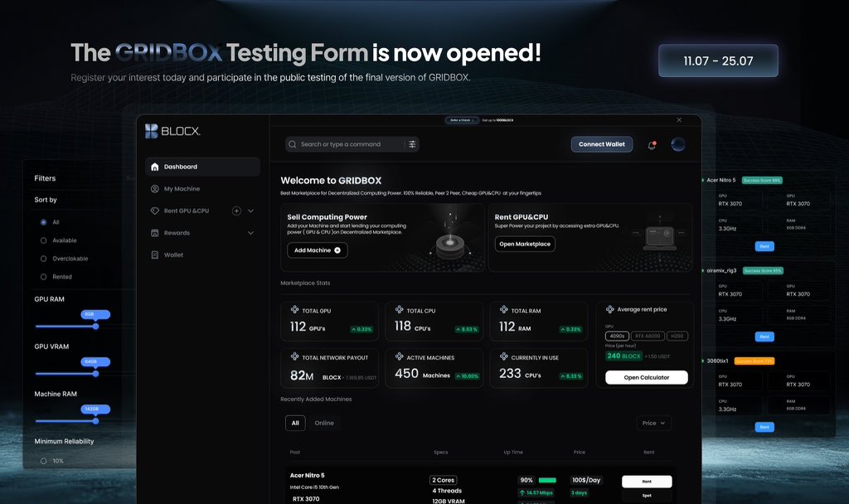Click the arrow icon on Add Machine
The width and height of the screenshot is (849, 504).
coord(337,250)
